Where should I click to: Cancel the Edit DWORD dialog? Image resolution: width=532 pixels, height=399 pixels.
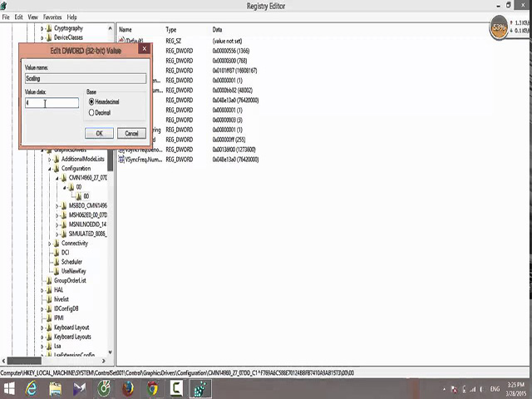131,133
